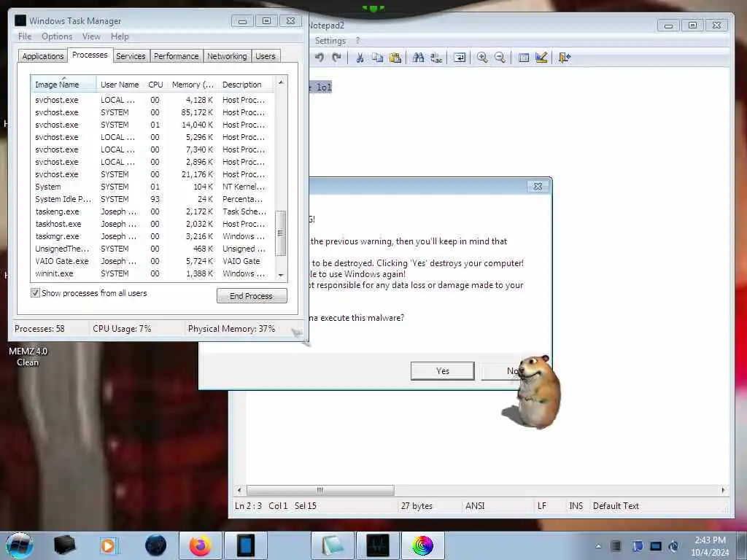Screen dimensions: 747x560
Task: Click Yes in the malware warning dialog
Action: pos(443,371)
